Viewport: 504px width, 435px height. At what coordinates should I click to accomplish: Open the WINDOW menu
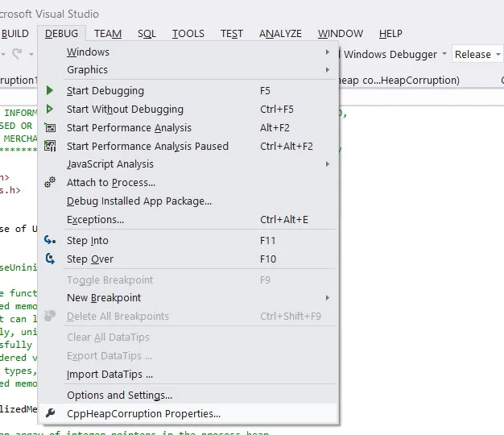pyautogui.click(x=340, y=34)
